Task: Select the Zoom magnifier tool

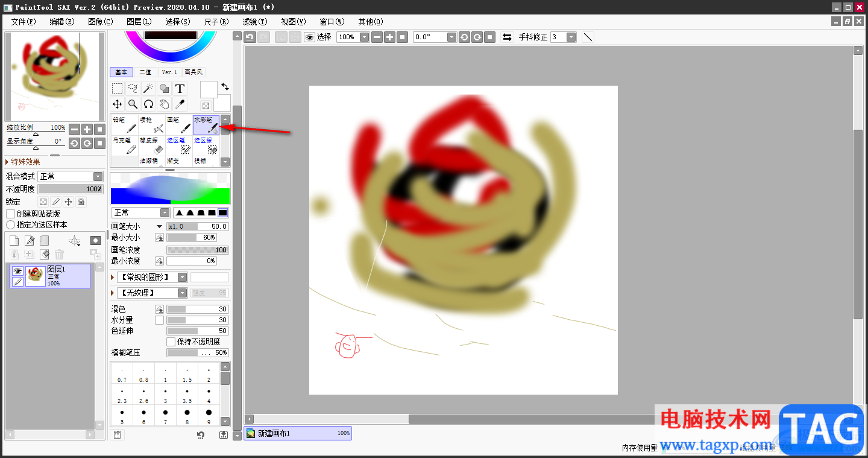Action: tap(133, 104)
